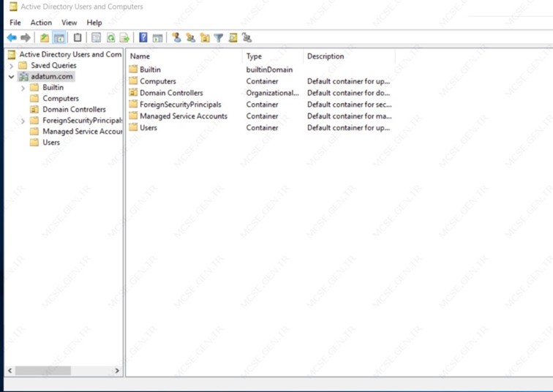Expand the Saved Queries tree node
553x392 pixels.
(11, 66)
